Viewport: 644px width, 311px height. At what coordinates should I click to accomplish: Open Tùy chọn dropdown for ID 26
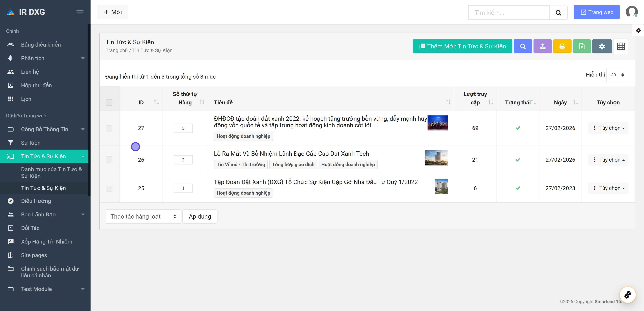(608, 160)
